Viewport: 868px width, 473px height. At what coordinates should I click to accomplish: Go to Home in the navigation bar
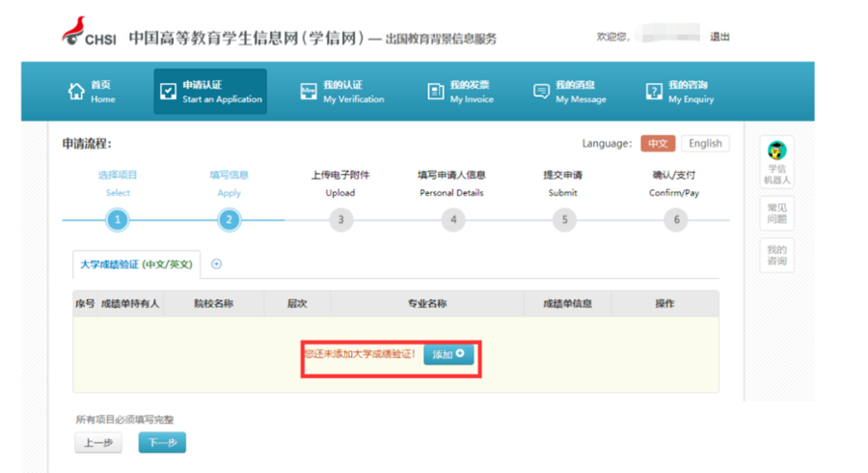[x=92, y=92]
